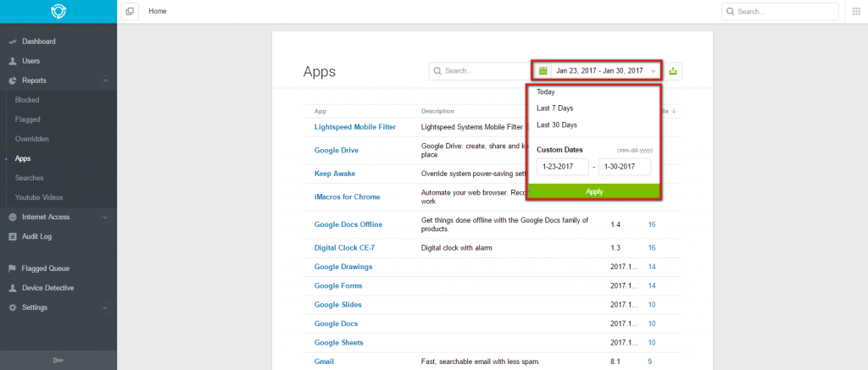Click install count 14 for Google Forms

[x=652, y=286]
